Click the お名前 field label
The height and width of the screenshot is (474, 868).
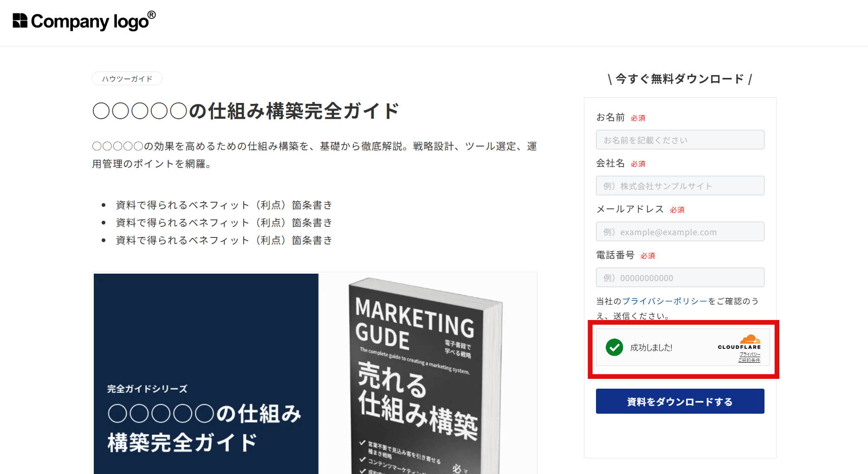[x=610, y=117]
